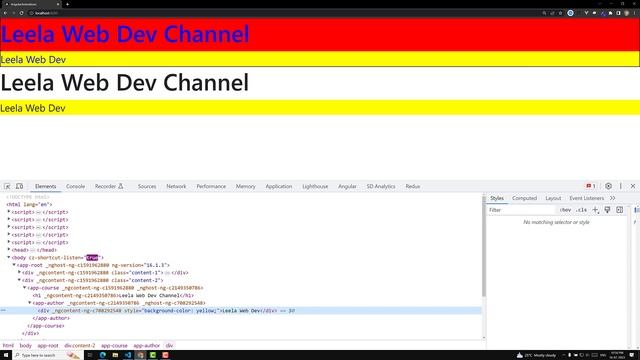Open the Recorder tab
This screenshot has width=640, height=360.
(109, 186)
